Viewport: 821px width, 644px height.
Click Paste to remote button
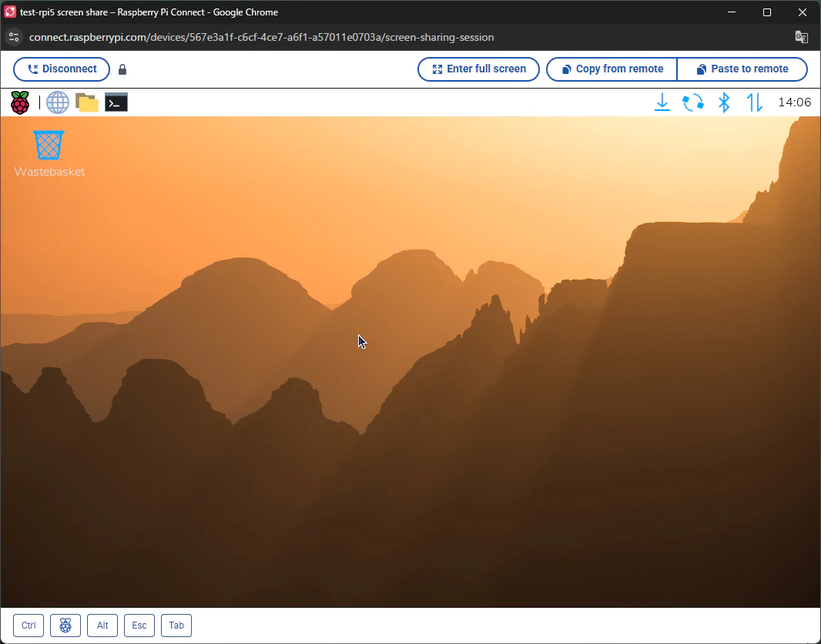(742, 69)
